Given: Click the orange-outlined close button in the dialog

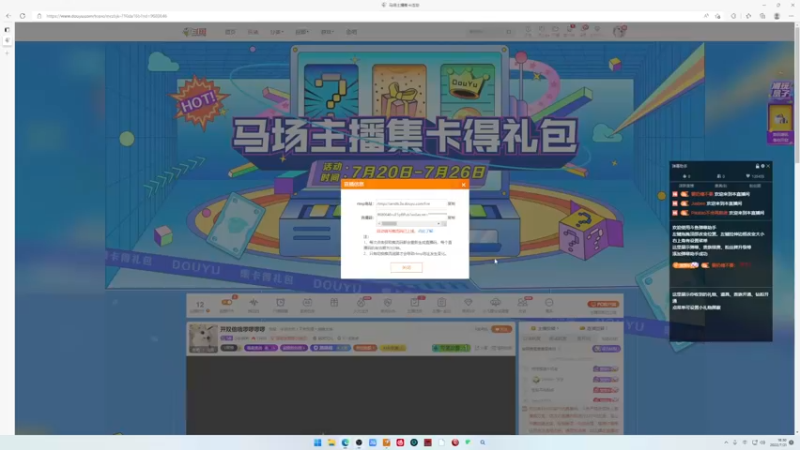Looking at the screenshot, I should [406, 267].
